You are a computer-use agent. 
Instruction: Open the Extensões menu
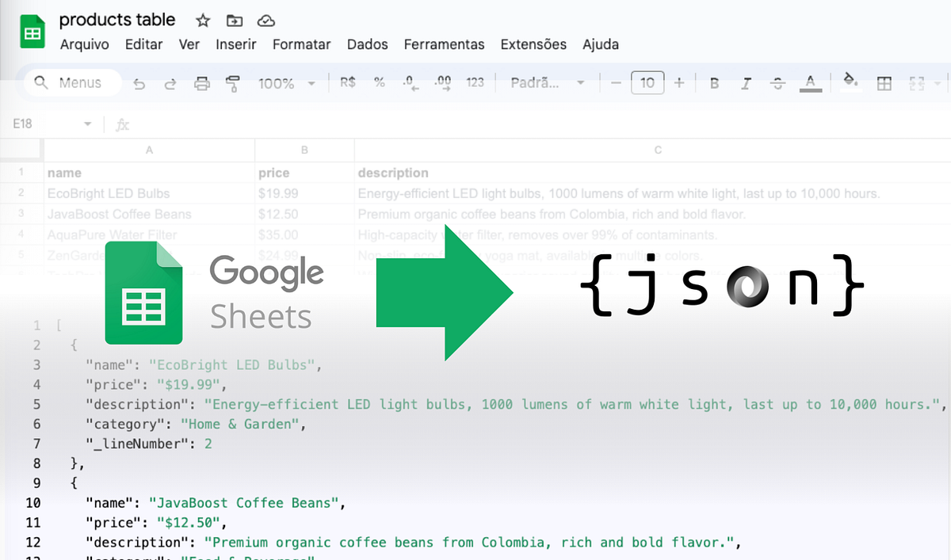pos(533,44)
